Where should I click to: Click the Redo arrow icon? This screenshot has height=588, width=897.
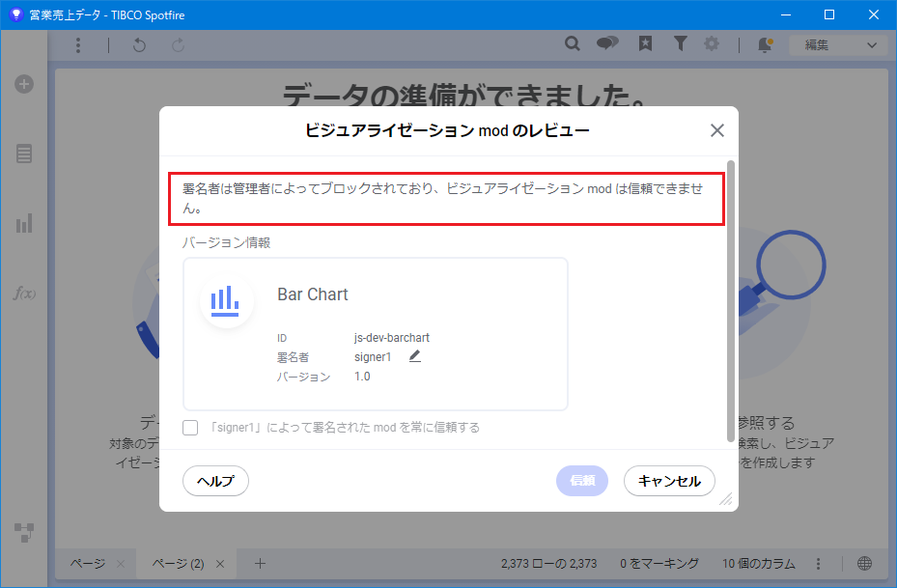(179, 45)
